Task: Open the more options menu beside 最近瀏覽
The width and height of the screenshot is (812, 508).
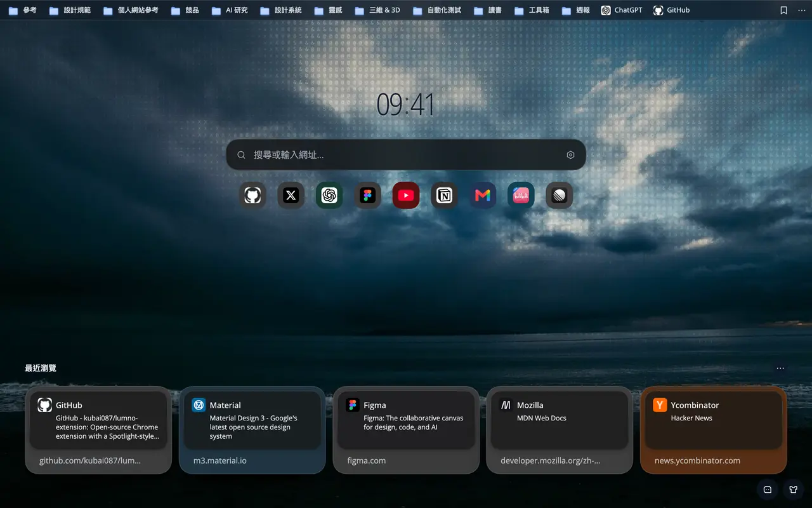Action: [x=780, y=368]
